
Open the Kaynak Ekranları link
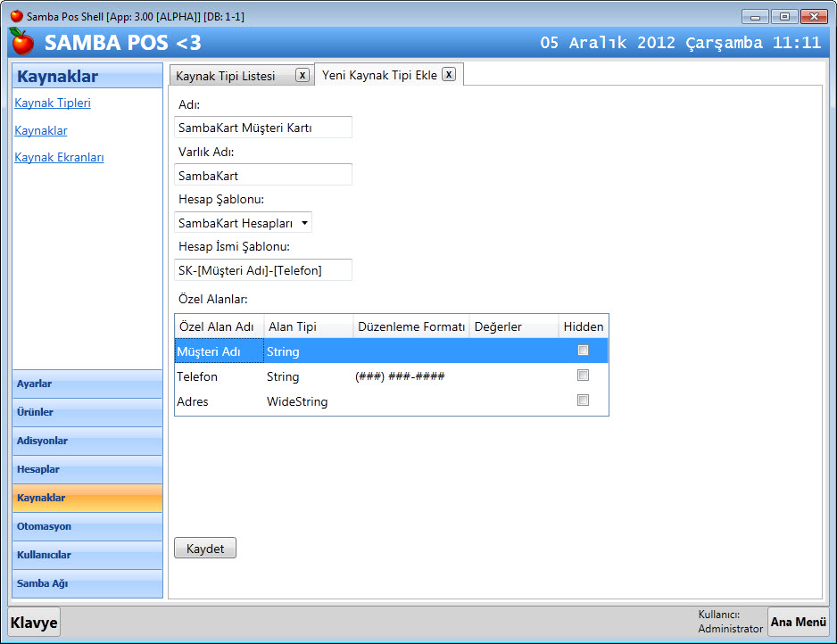(59, 157)
